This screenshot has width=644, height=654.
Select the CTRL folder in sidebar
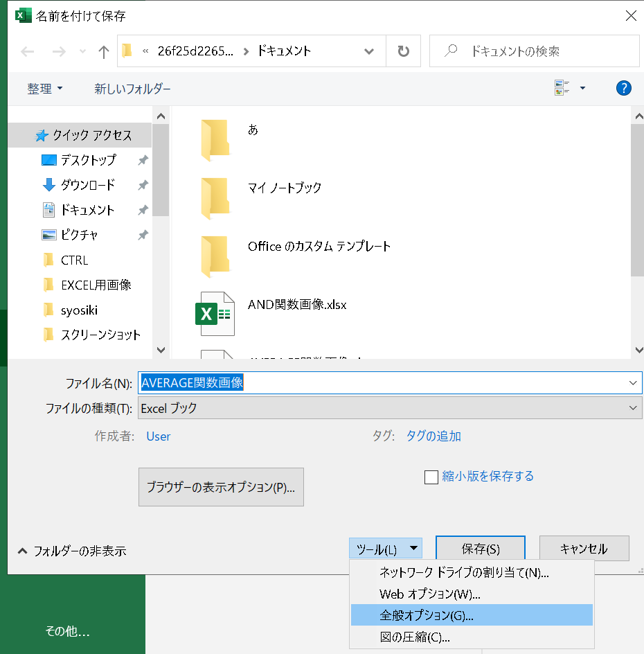tap(66, 260)
